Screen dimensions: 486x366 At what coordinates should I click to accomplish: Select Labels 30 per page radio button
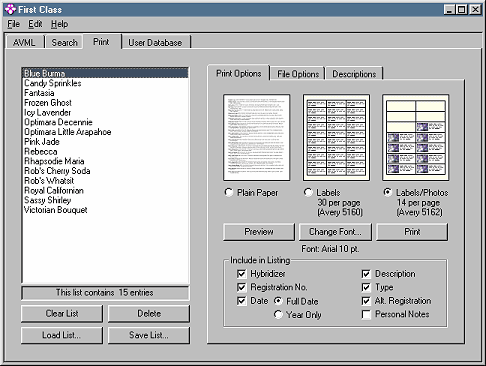[x=308, y=192]
